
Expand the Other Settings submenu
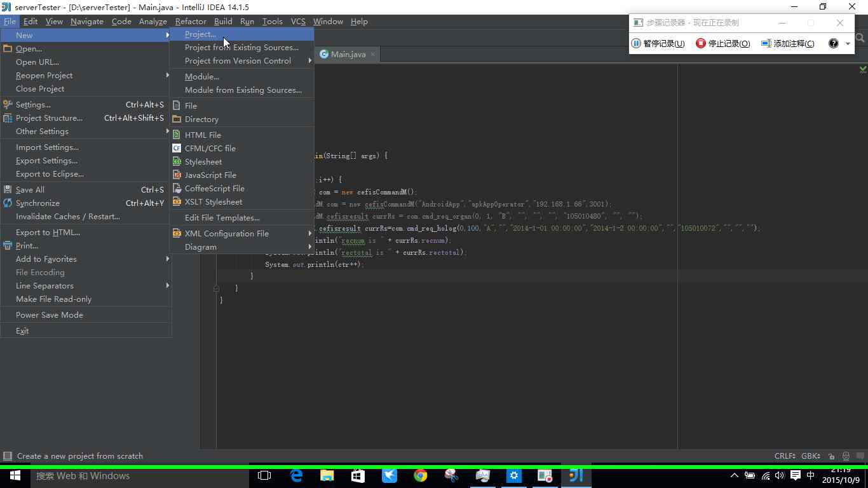86,132
